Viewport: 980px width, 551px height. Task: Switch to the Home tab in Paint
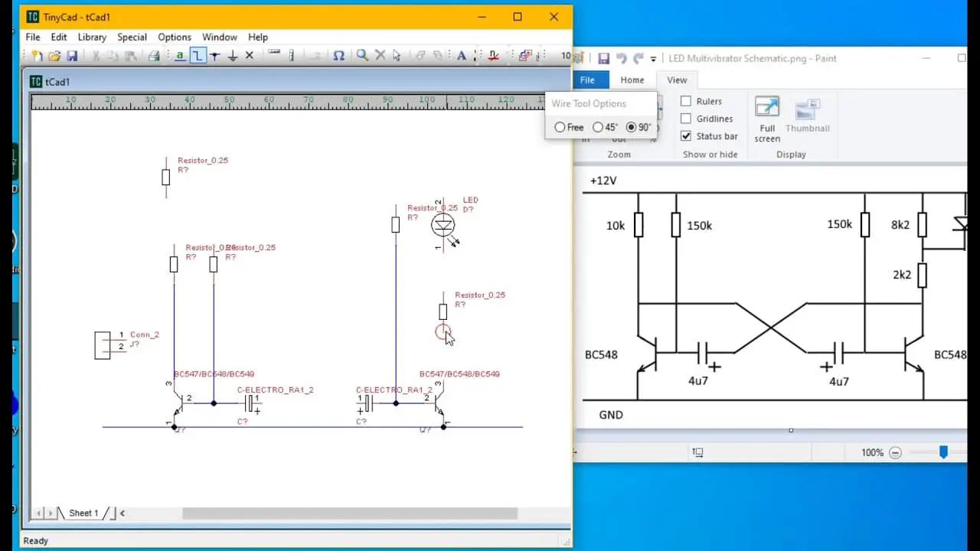coord(632,80)
